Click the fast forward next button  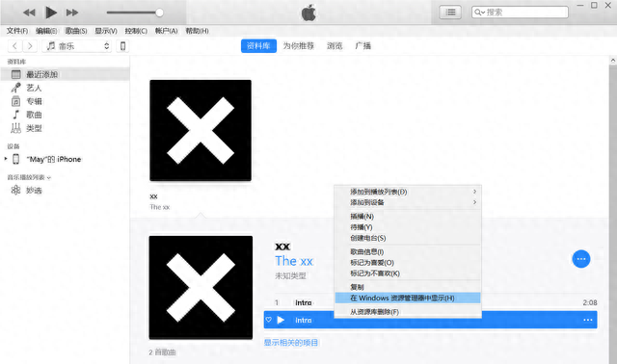(72, 13)
